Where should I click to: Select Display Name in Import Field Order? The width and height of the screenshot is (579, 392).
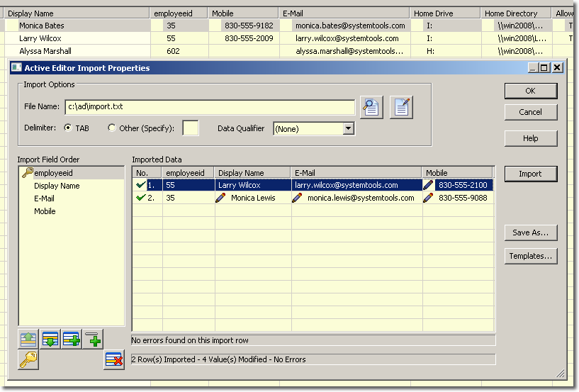57,186
